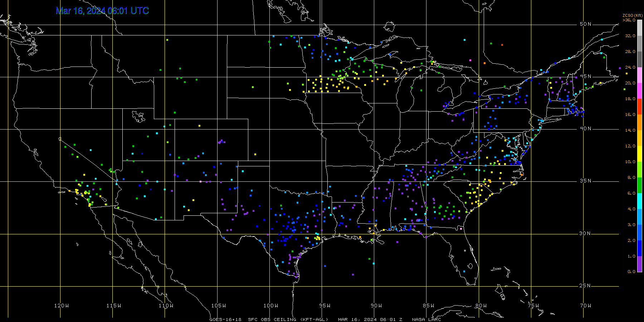Pick the 16.0 legend value
The height and width of the screenshot is (322, 644).
point(630,114)
